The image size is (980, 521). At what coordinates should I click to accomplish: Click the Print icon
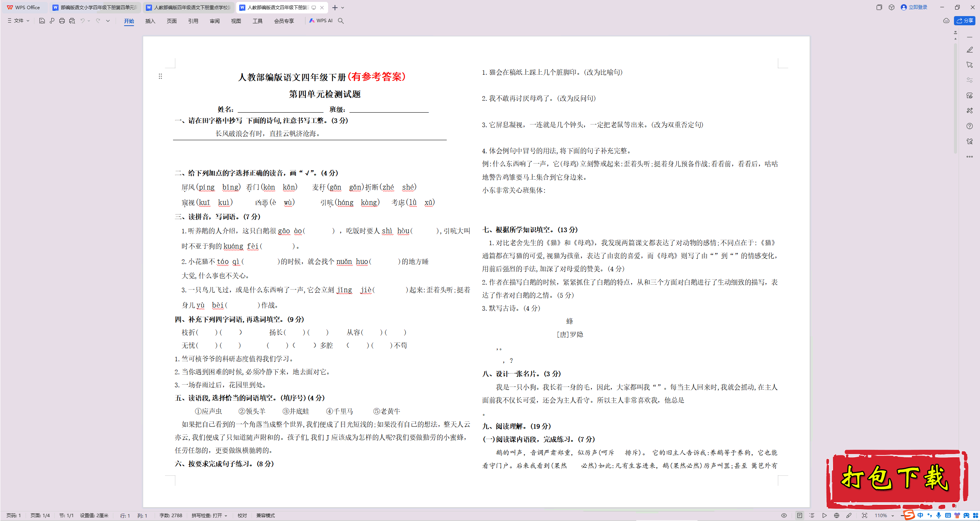(x=62, y=21)
